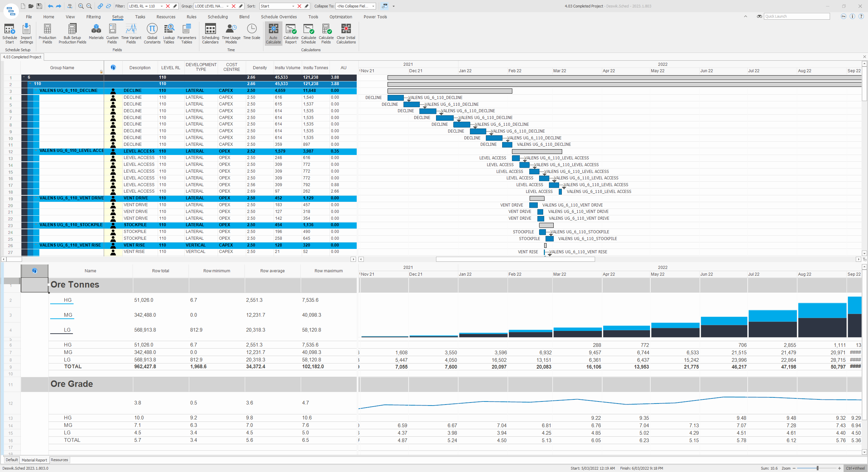Click the find and replace (AbAc) icon

coord(70,6)
